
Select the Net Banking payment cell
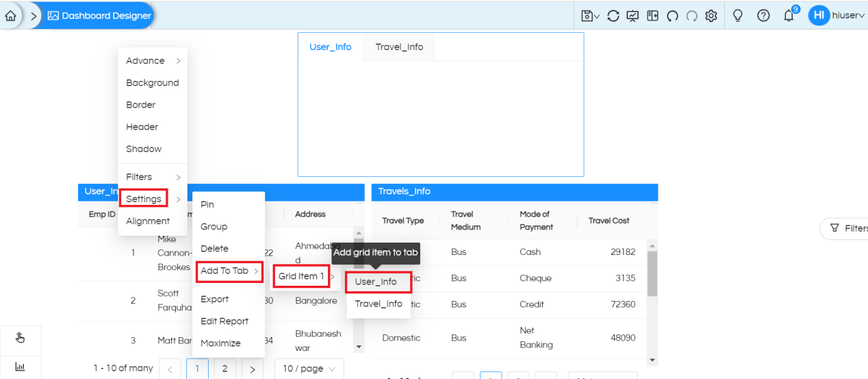point(536,338)
